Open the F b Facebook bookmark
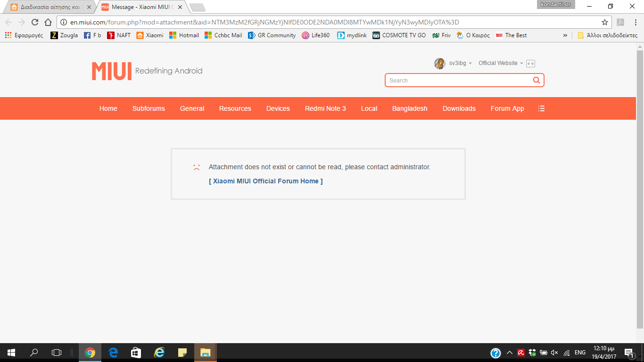This screenshot has height=362, width=644. click(x=92, y=35)
